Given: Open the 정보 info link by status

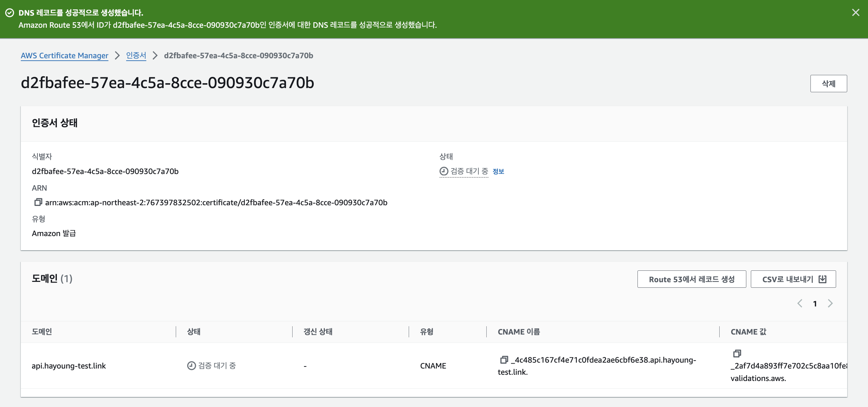Looking at the screenshot, I should point(498,171).
